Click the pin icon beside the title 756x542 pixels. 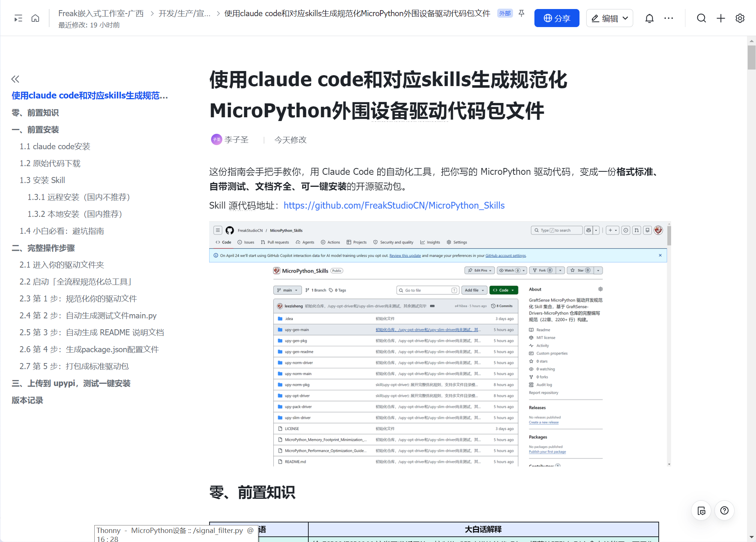pyautogui.click(x=522, y=14)
